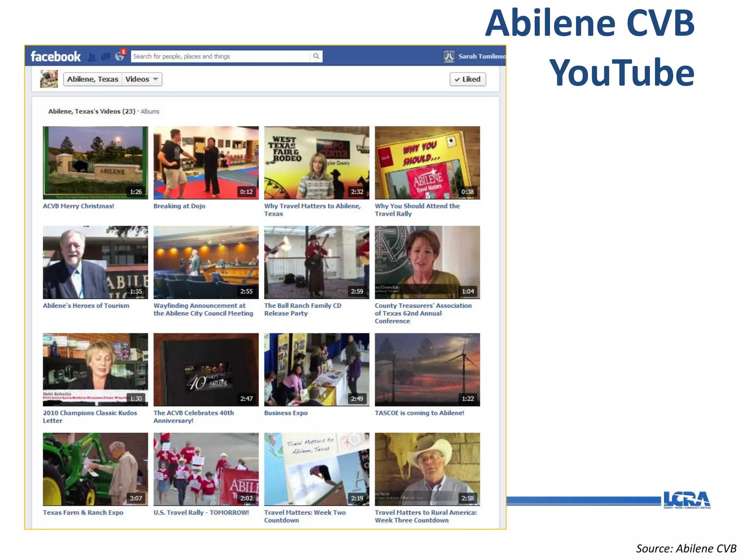The image size is (747, 560).
Task: Click the search magnifier button
Action: (316, 56)
